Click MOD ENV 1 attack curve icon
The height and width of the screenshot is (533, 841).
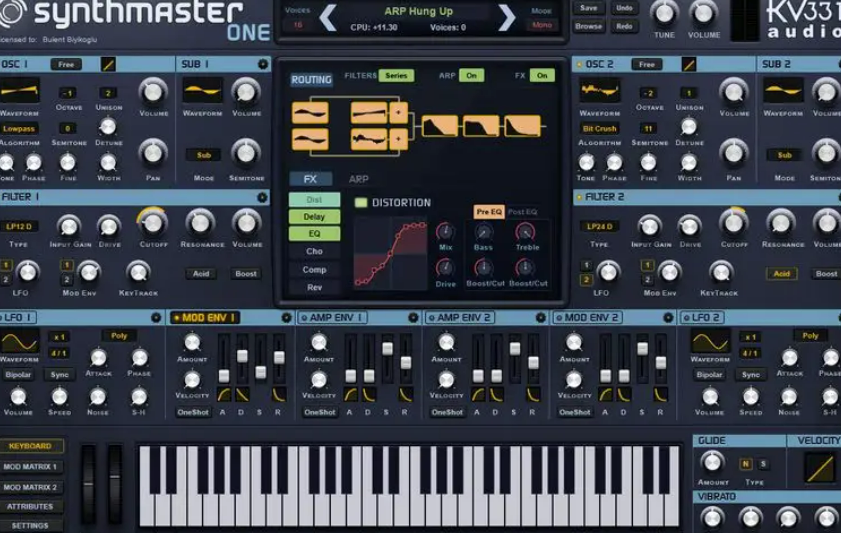(224, 395)
